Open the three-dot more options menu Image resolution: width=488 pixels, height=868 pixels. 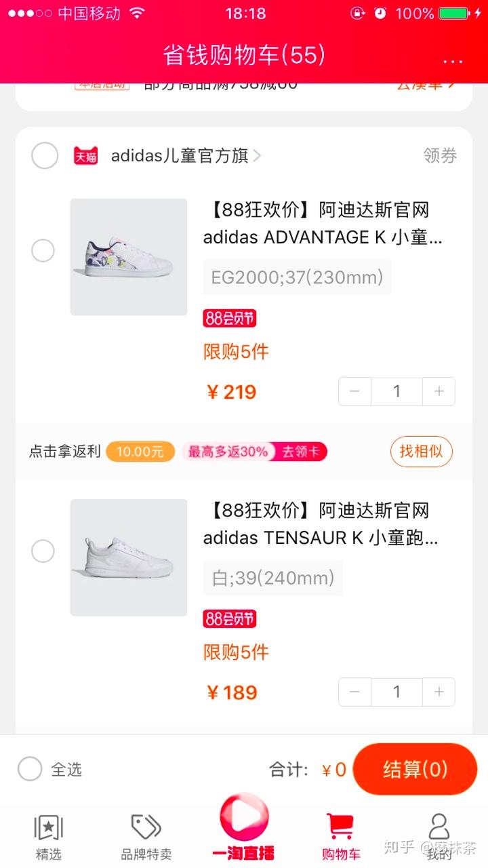[x=452, y=60]
